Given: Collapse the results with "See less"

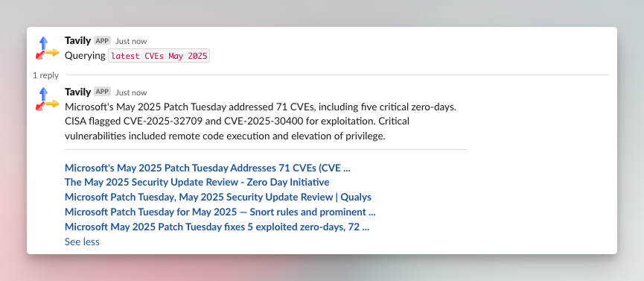Looking at the screenshot, I should point(82,242).
